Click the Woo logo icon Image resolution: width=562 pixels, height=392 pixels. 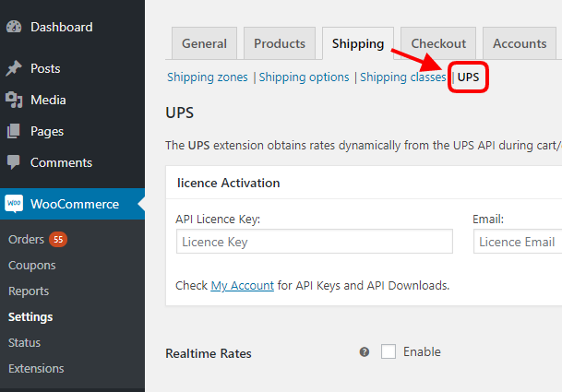tap(14, 204)
